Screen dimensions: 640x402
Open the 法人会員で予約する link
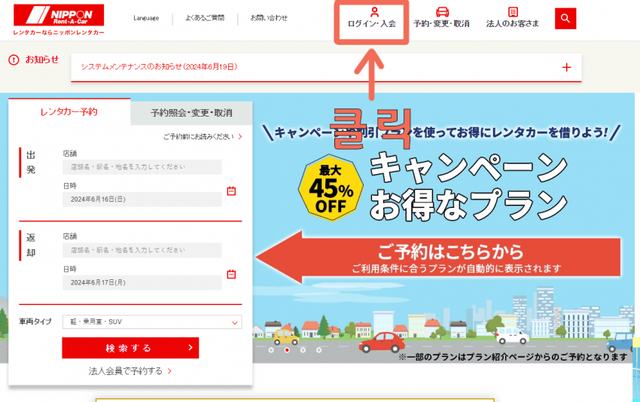point(130,371)
